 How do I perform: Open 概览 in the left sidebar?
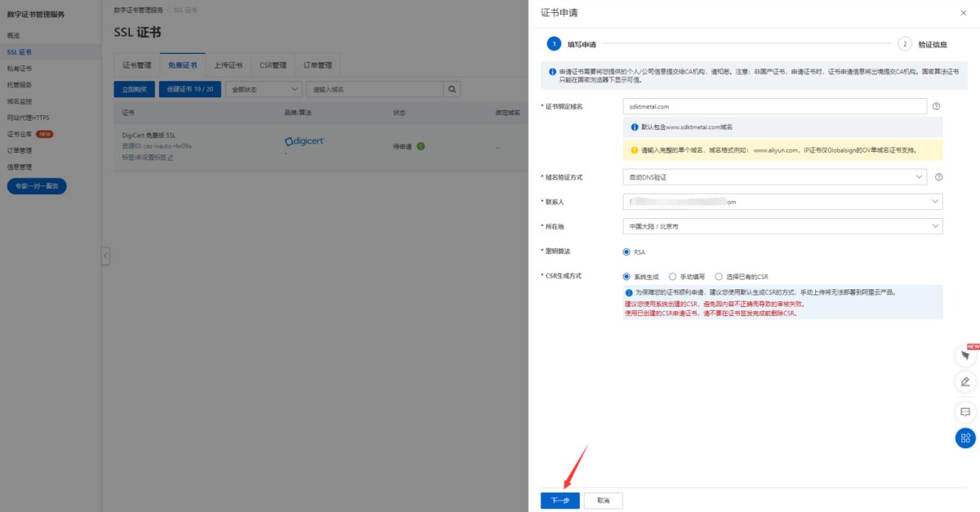click(x=14, y=36)
